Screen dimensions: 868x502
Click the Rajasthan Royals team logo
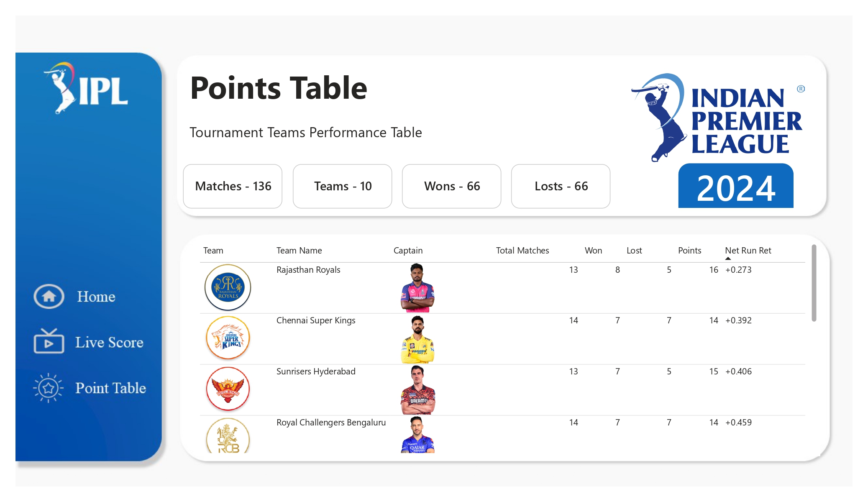point(228,287)
